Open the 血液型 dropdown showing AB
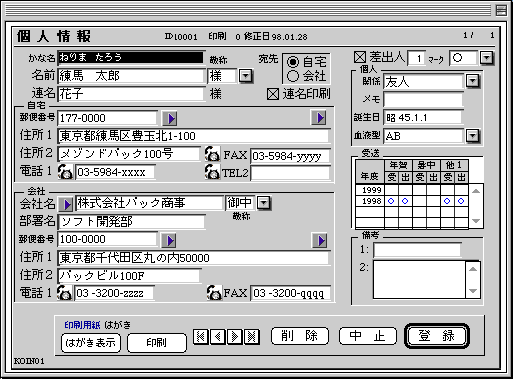Image resolution: width=513 pixels, height=379 pixels. coord(473,136)
